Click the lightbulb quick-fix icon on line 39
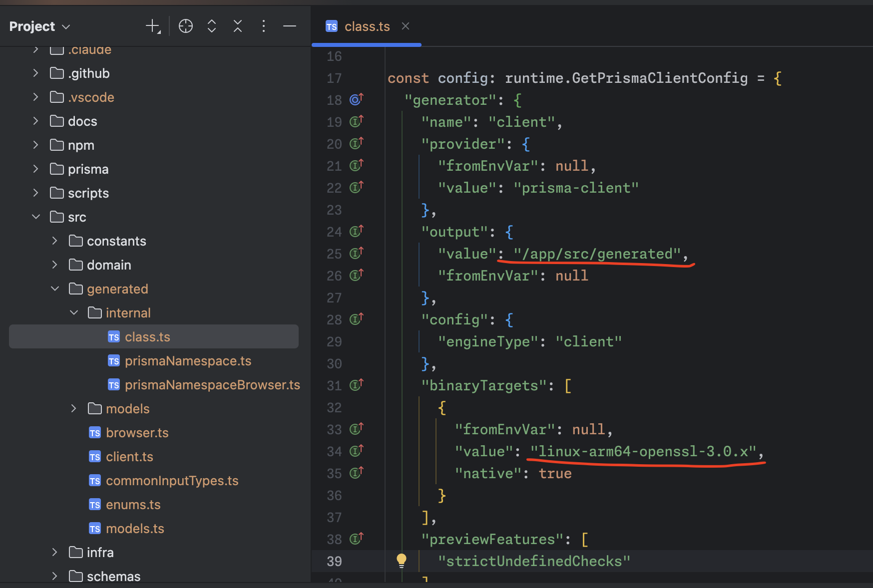The image size is (873, 588). pos(402,560)
